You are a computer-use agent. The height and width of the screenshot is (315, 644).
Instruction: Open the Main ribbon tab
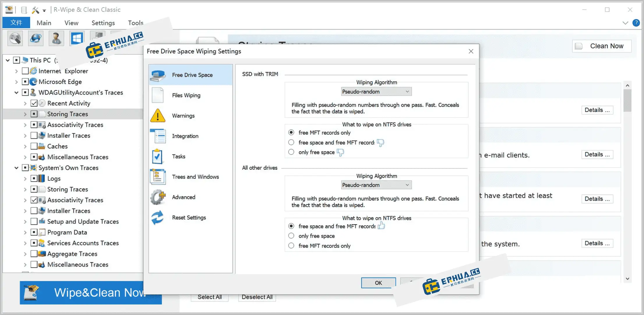pyautogui.click(x=44, y=23)
